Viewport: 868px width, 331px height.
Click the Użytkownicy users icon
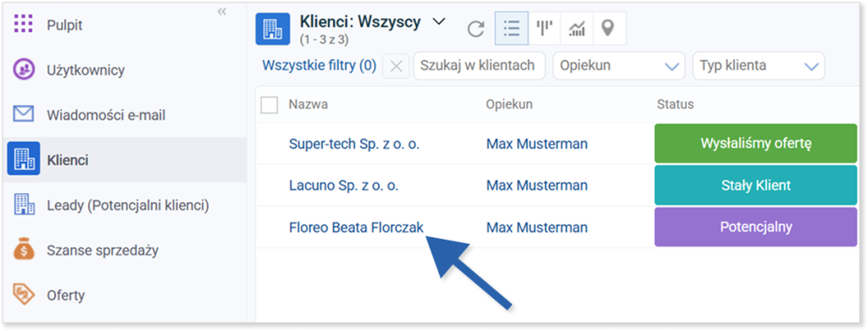coord(23,70)
